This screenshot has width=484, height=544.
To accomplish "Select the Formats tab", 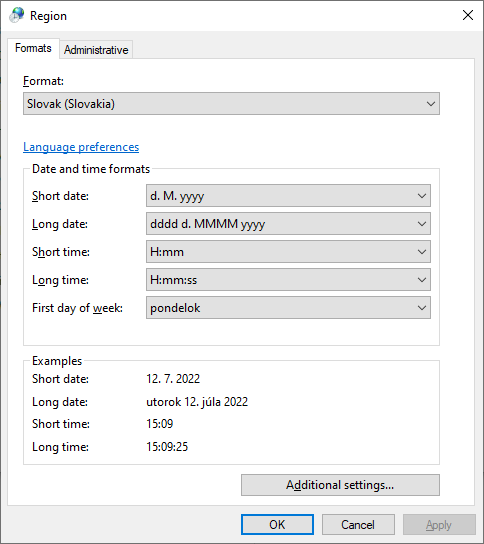I will (x=33, y=48).
